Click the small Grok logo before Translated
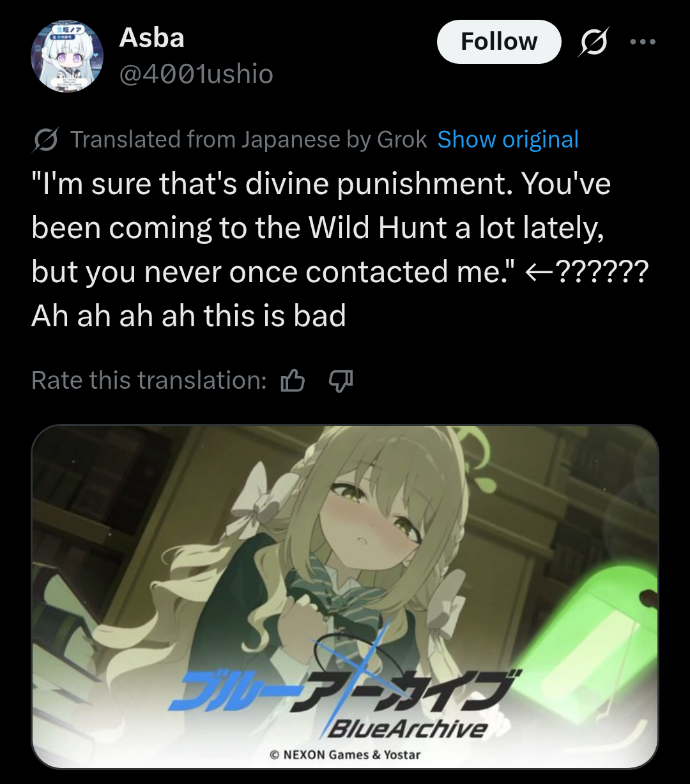 [46, 140]
